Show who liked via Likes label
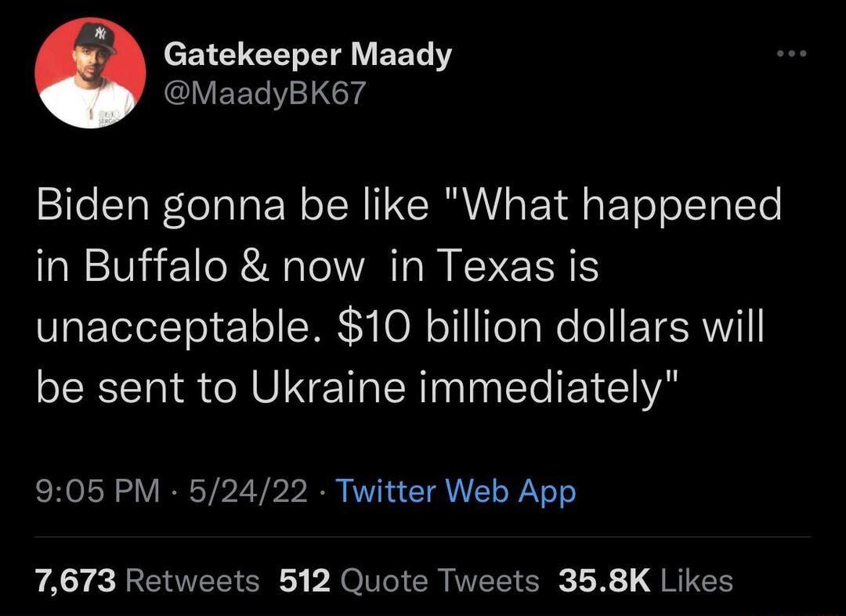This screenshot has width=846, height=616. click(697, 581)
